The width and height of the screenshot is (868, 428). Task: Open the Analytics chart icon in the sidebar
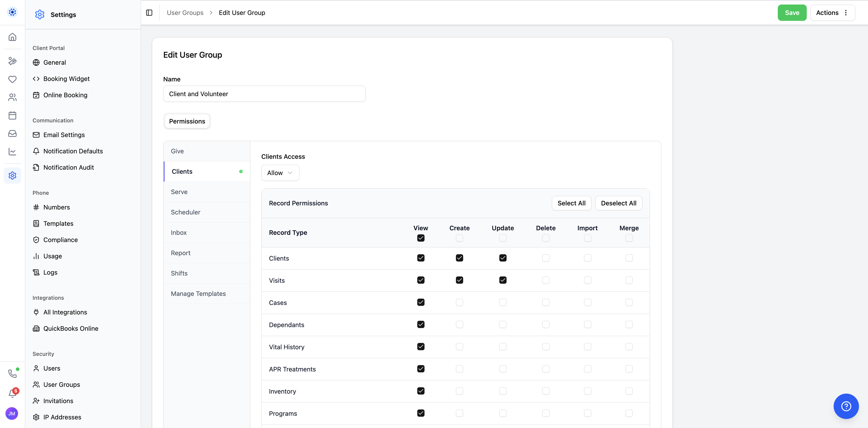click(12, 151)
